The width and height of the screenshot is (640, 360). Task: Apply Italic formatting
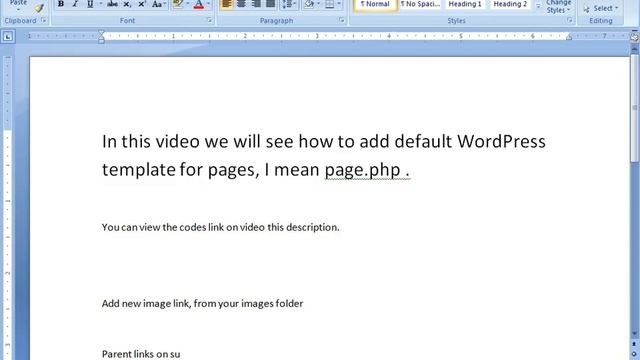point(75,4)
